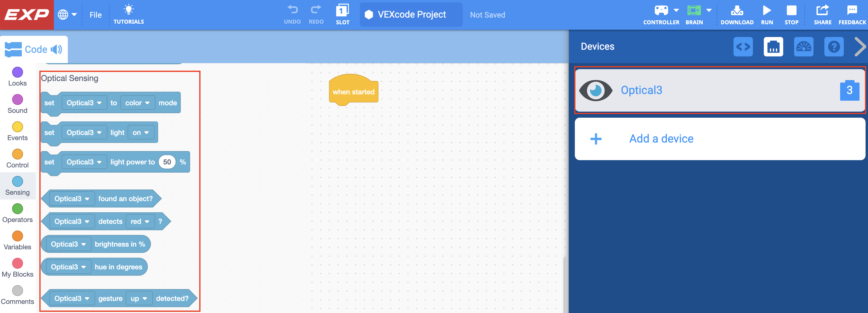This screenshot has height=313, width=868.
Task: Open the Operators blocks category
Action: tap(17, 213)
